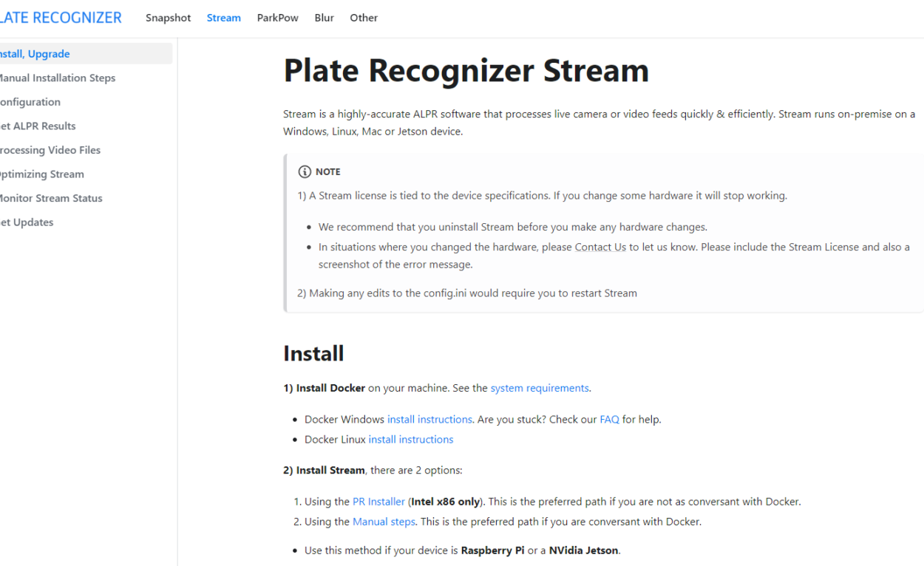Follow the Manual steps link

click(384, 522)
